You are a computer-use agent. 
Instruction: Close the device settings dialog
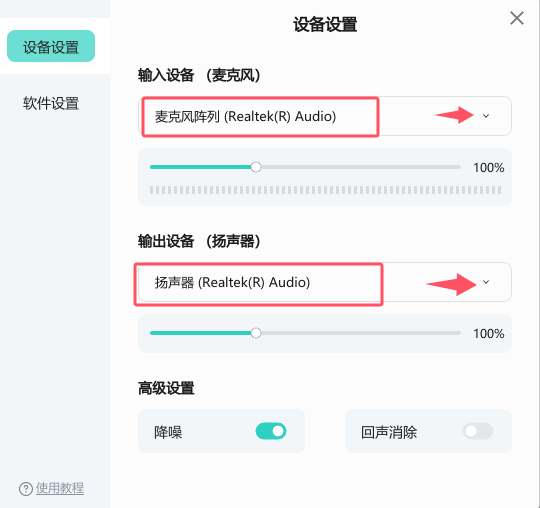[517, 18]
